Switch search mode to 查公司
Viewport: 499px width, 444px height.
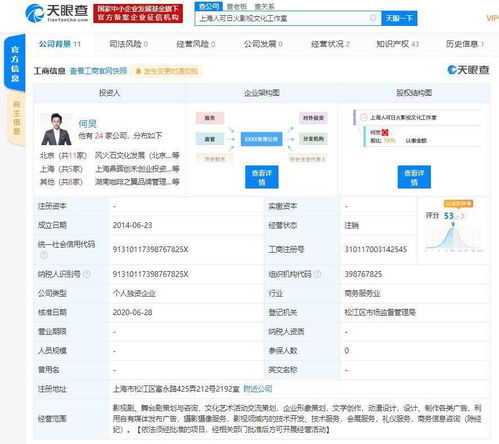pos(209,6)
